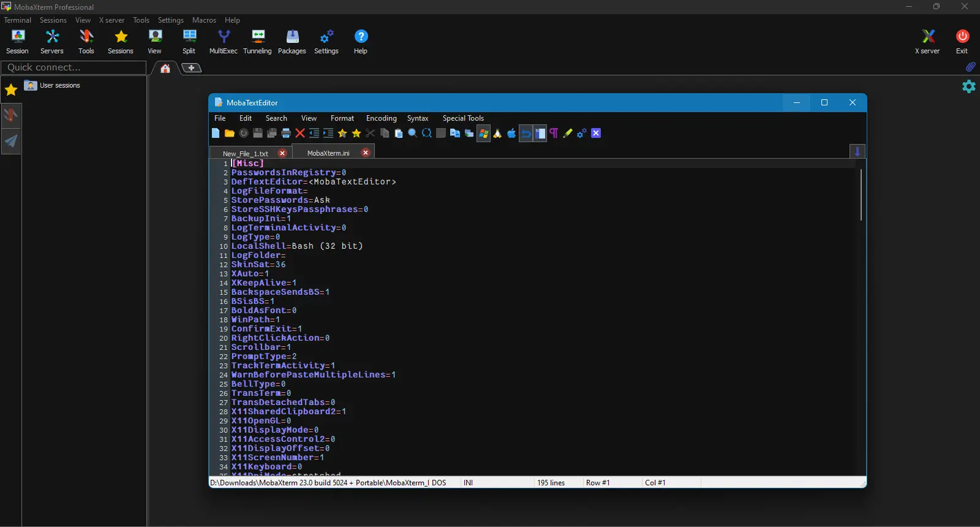Select Apple Mac line-ending format icon
This screenshot has width=980, height=527.
pos(511,133)
